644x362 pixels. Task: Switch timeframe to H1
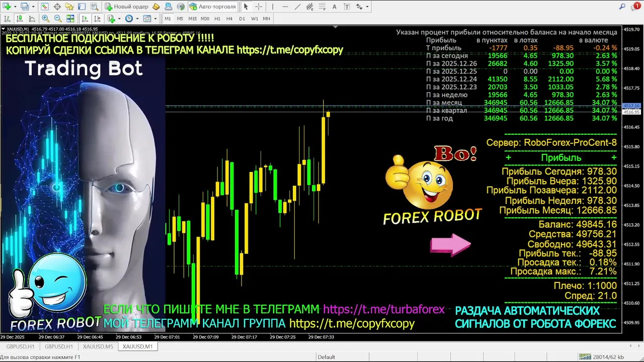point(217,19)
